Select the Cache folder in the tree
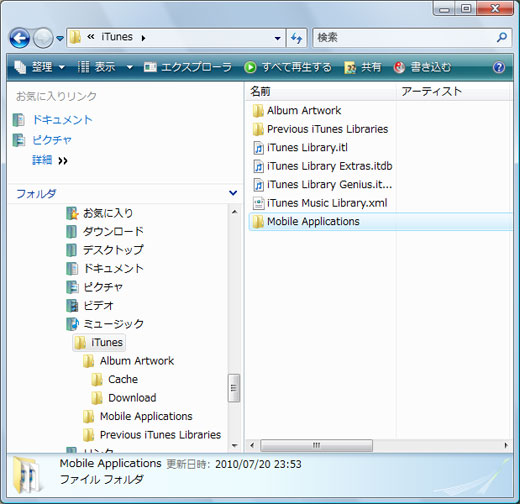The image size is (520, 504). (115, 379)
